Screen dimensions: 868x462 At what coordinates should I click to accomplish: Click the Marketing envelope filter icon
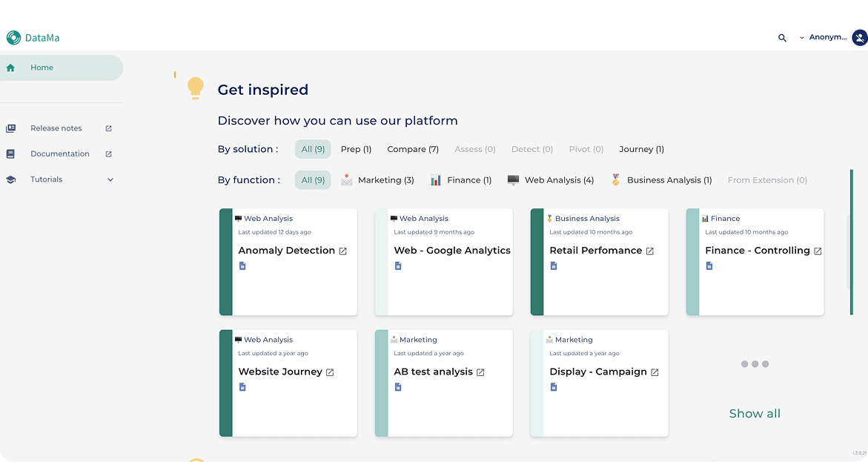[x=347, y=179]
